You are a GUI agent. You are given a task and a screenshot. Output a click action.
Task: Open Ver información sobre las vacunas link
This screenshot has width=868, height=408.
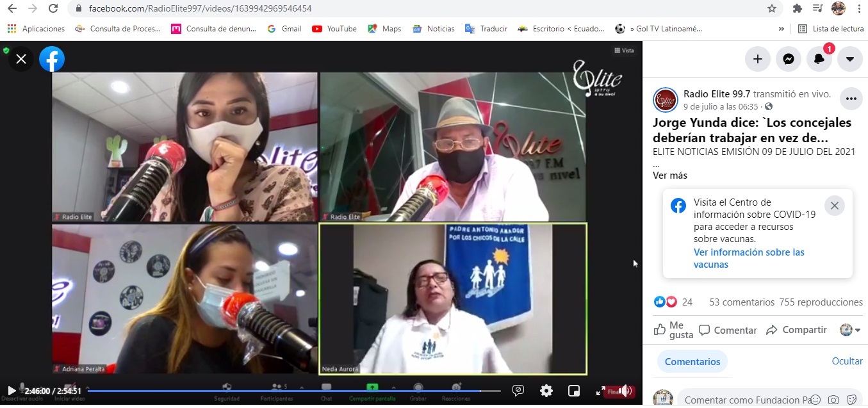pyautogui.click(x=749, y=258)
